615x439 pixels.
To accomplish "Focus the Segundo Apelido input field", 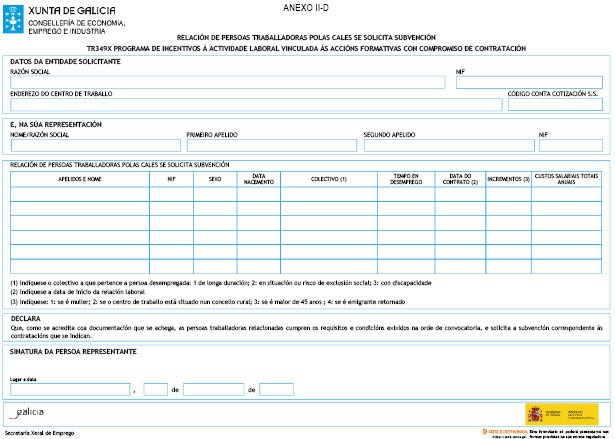I will click(447, 146).
